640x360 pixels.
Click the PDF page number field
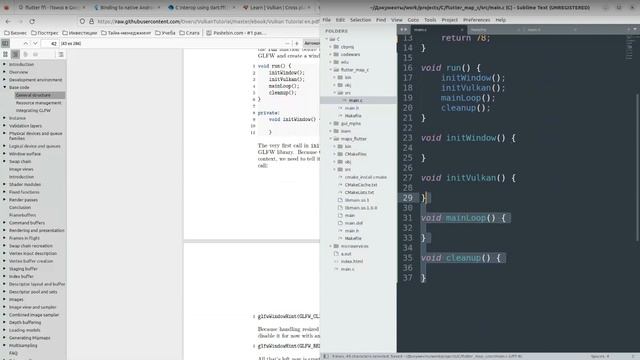click(51, 43)
